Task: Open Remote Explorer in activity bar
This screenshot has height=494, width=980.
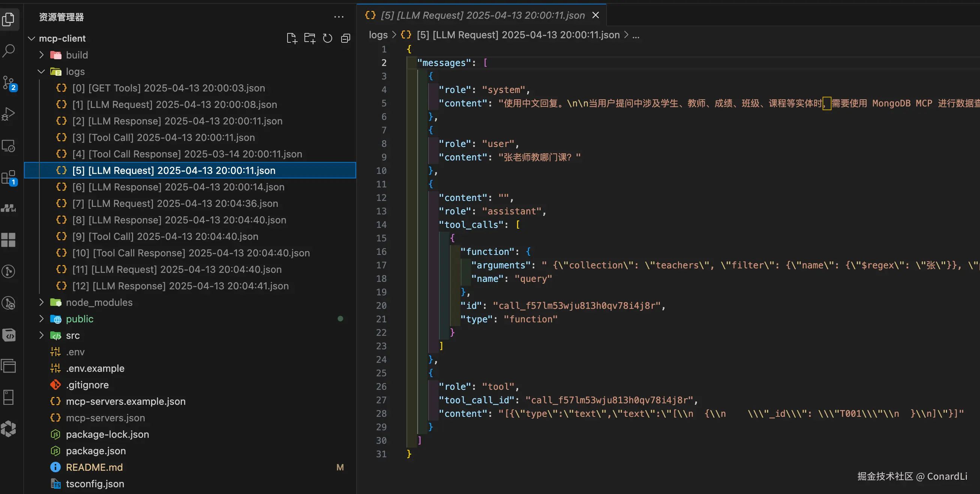Action: point(9,146)
